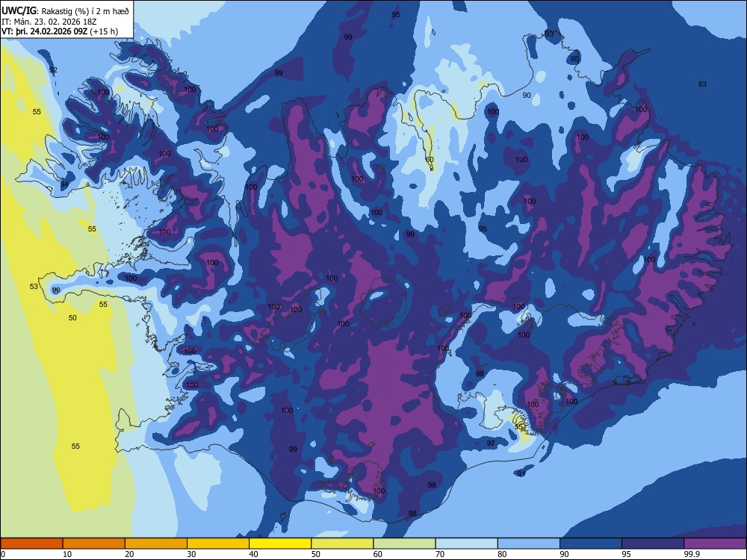Image resolution: width=747 pixels, height=560 pixels.
Task: Click the legend tick label '10'
Action: point(67,554)
